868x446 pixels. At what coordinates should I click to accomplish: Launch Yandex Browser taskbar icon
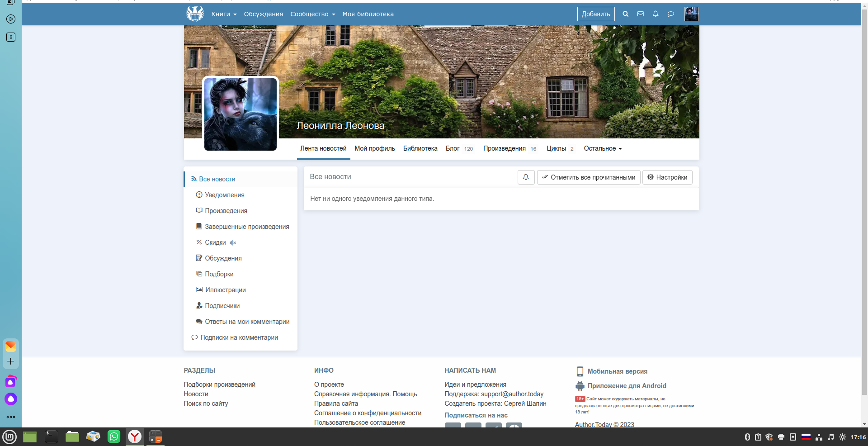(135, 437)
